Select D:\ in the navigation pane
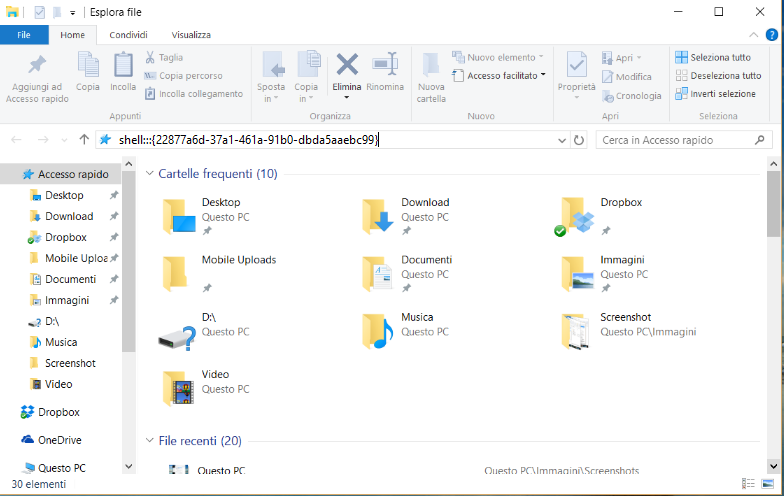 pos(52,321)
